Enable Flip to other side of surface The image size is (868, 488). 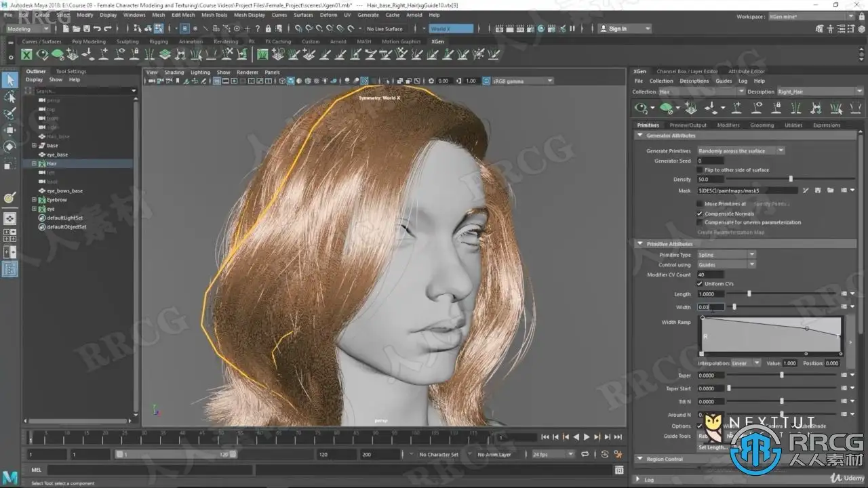click(x=700, y=170)
